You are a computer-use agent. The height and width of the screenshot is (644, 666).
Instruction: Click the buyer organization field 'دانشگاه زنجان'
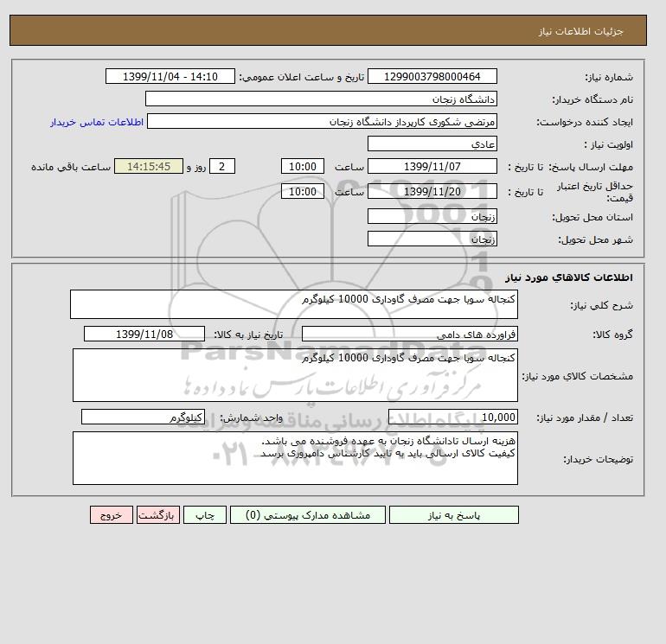coord(321,99)
